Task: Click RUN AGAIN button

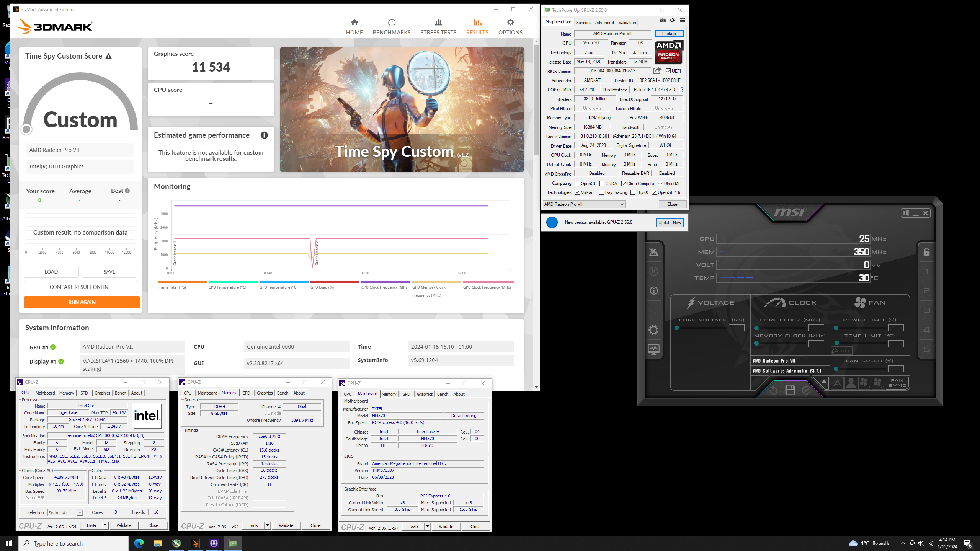Action: 82,302
